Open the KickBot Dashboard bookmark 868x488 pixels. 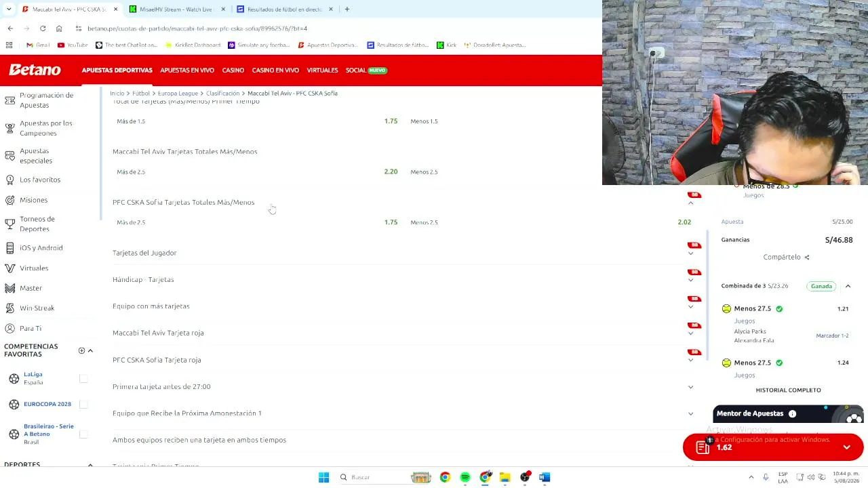pos(193,45)
